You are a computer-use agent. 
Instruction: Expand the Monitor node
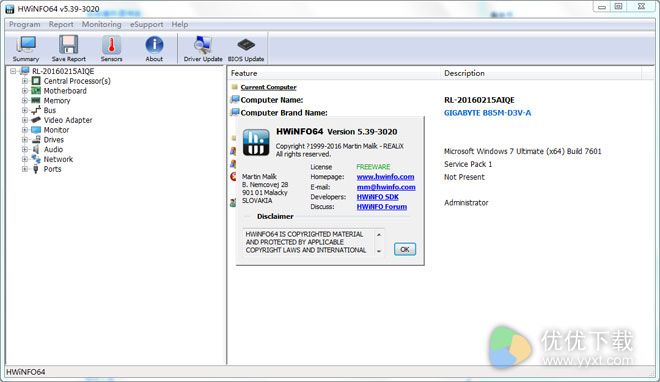coord(25,130)
